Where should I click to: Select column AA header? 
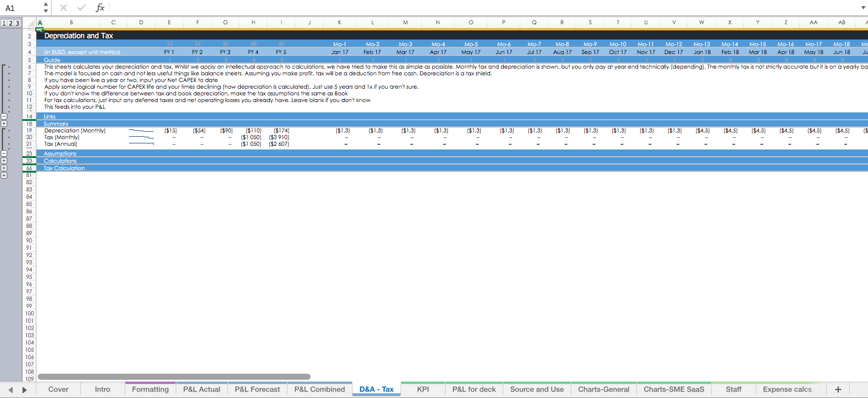pos(813,23)
